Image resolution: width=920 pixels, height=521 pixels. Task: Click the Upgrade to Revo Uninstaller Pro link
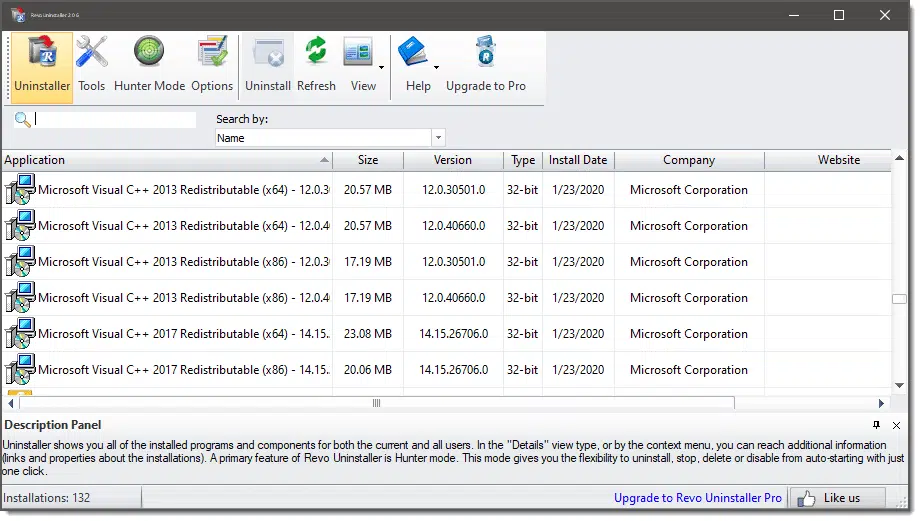698,498
